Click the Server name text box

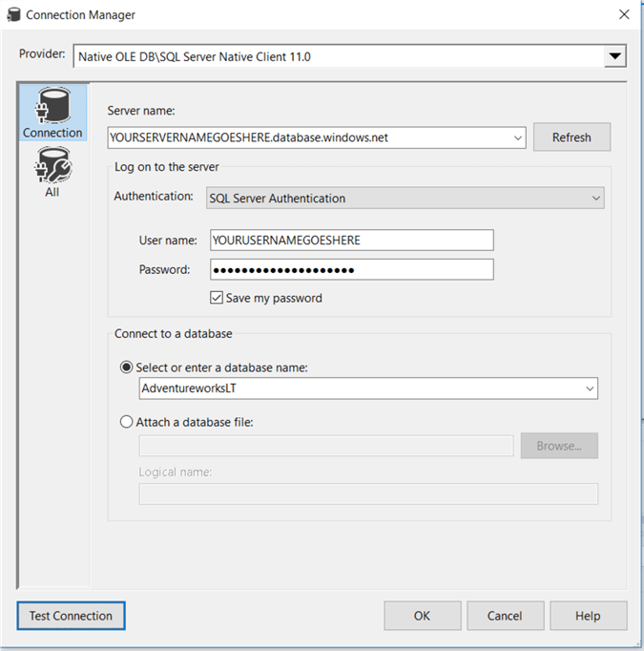point(310,137)
